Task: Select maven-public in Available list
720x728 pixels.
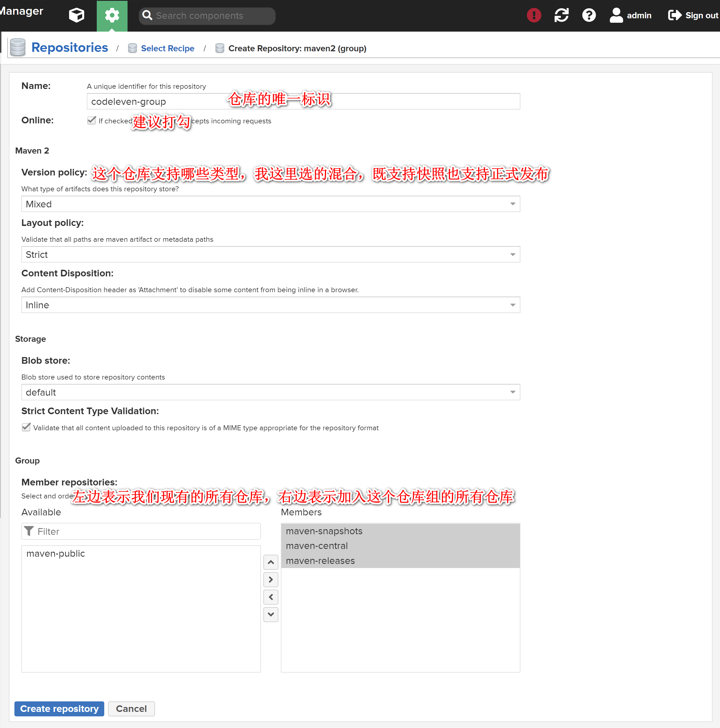Action: click(56, 554)
